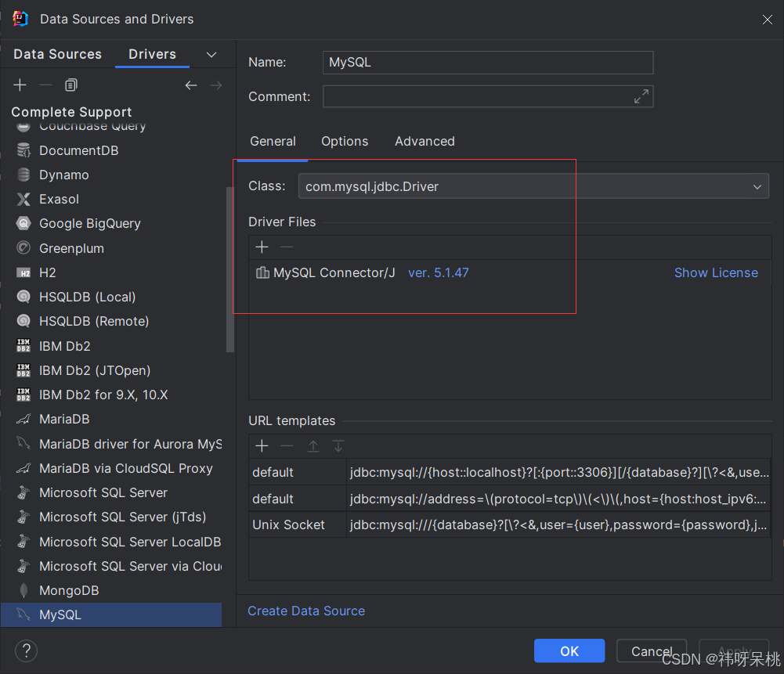784x674 pixels.
Task: Navigate back with left arrow
Action: point(191,85)
